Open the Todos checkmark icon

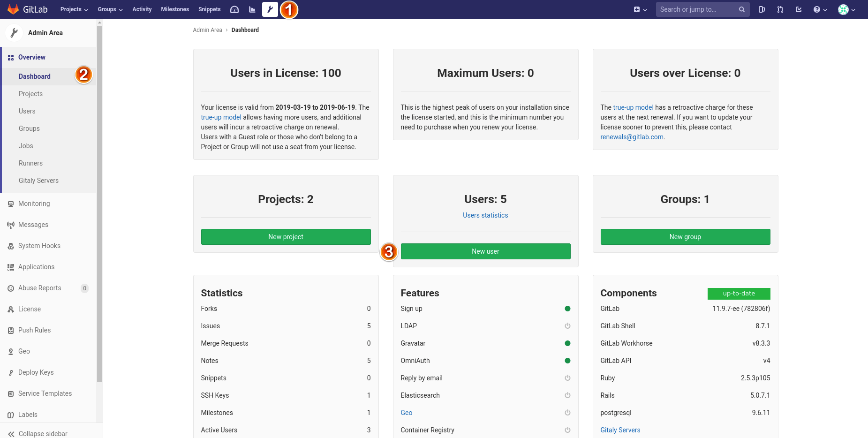pyautogui.click(x=799, y=9)
